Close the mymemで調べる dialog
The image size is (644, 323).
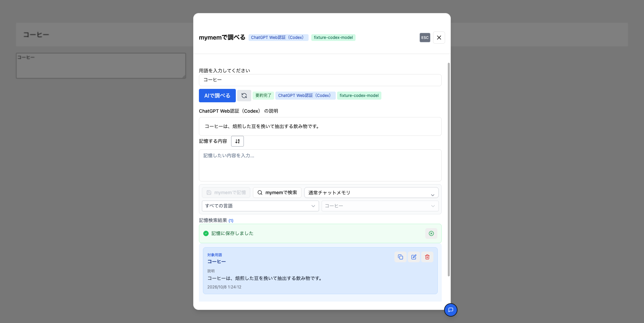tap(439, 38)
